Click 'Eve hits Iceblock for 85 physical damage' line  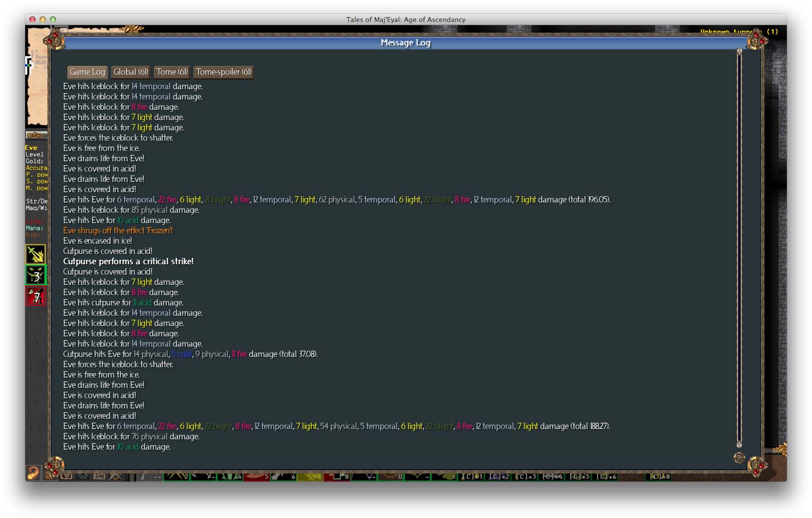[x=131, y=210]
